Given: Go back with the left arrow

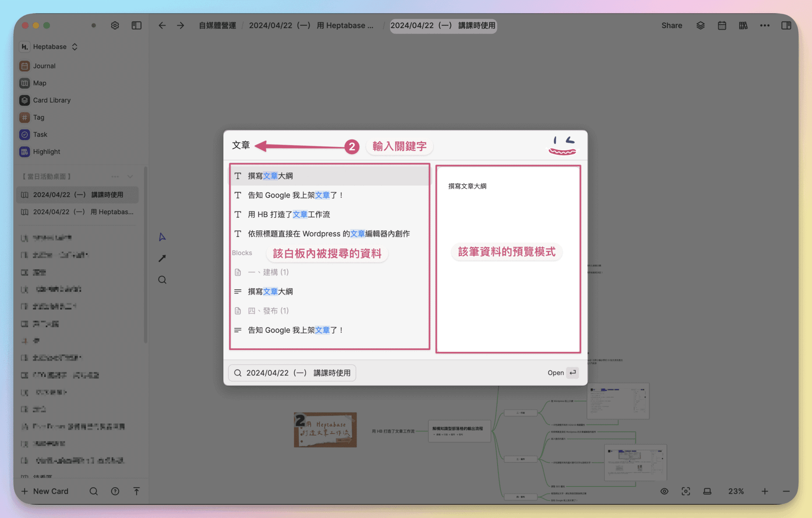Looking at the screenshot, I should click(x=162, y=25).
